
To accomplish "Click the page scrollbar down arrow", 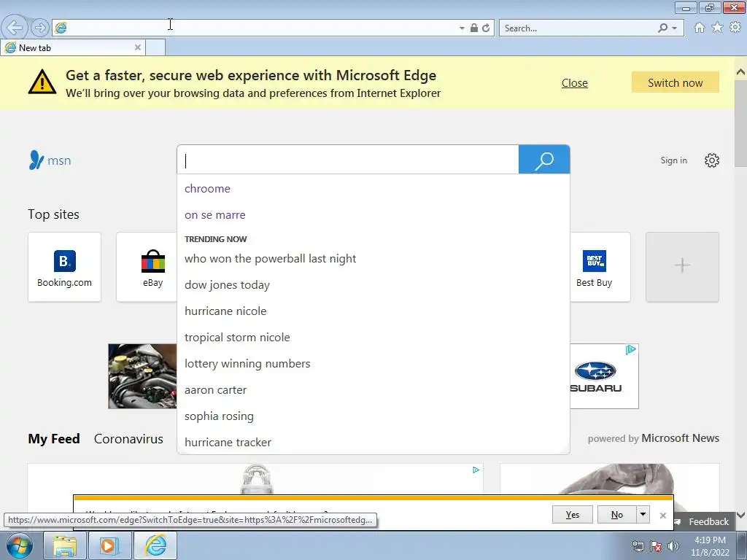I will pos(740,515).
